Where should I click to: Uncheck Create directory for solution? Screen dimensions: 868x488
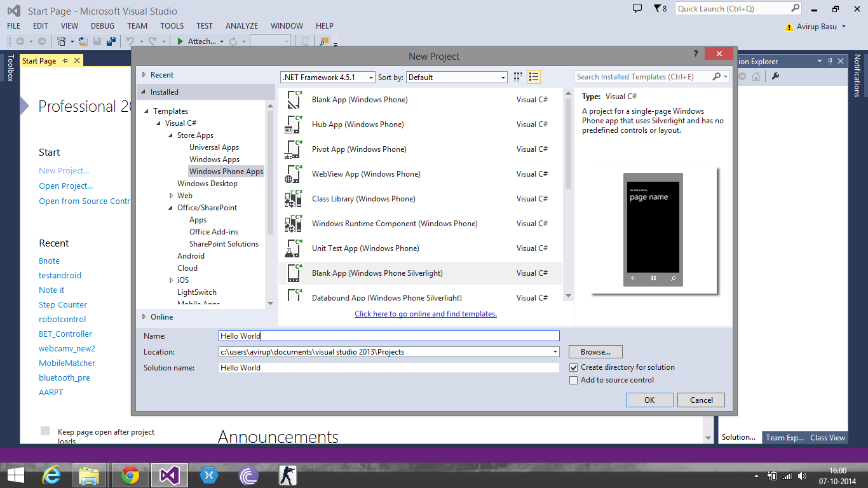pyautogui.click(x=574, y=367)
